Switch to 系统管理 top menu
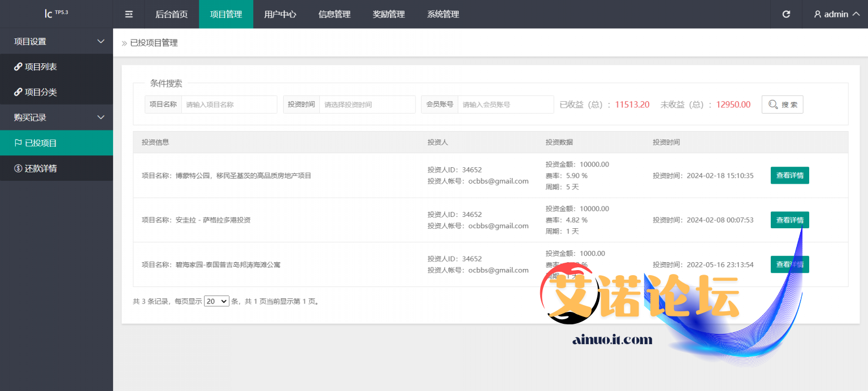The width and height of the screenshot is (868, 391). tap(443, 14)
